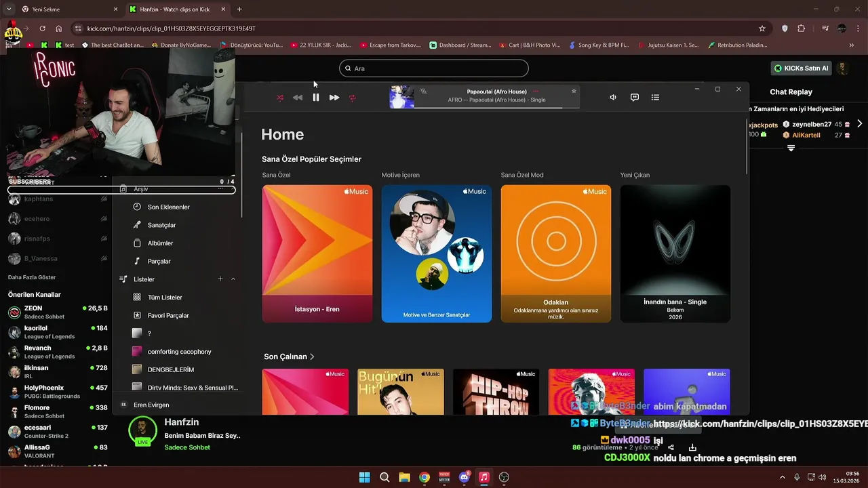Pause playback in the music player
The width and height of the screenshot is (868, 488).
(x=315, y=98)
